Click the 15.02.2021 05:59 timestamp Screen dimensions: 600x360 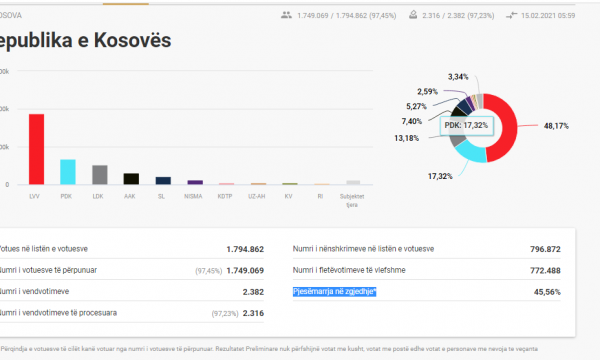pos(548,16)
